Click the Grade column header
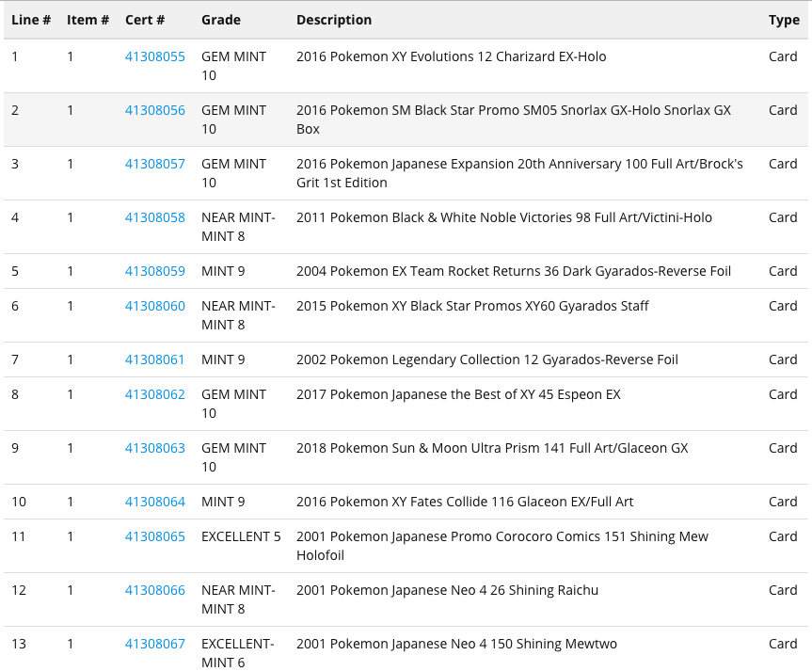The image size is (812, 671). pyautogui.click(x=221, y=20)
